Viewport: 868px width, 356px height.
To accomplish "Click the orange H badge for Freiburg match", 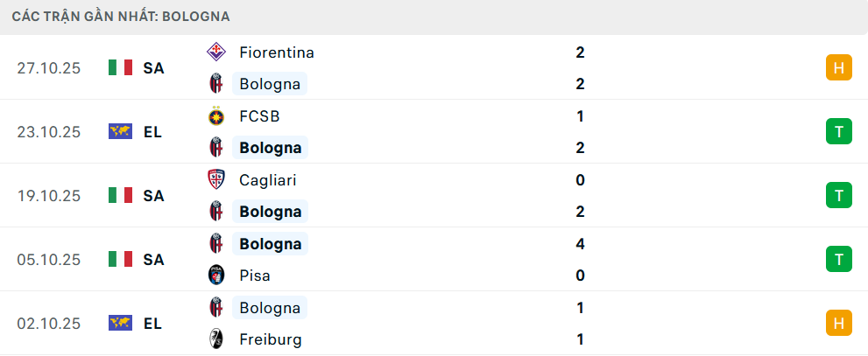I will coord(838,323).
